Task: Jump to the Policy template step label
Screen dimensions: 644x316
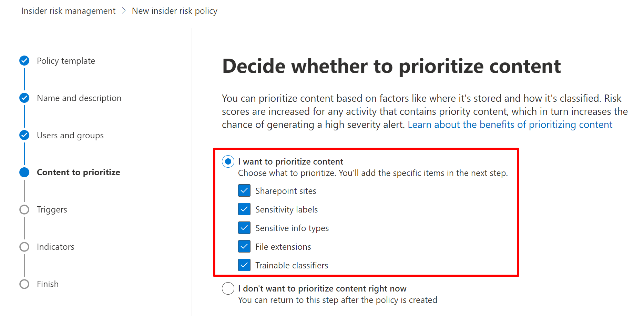Action: click(x=66, y=61)
